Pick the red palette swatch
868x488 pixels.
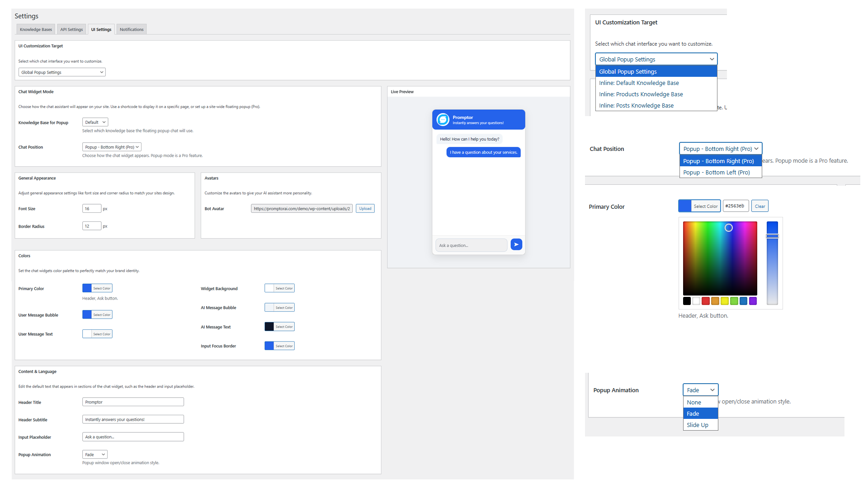point(705,301)
